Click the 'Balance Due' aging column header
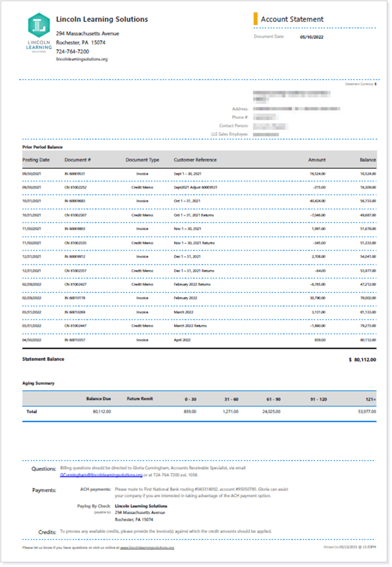This screenshot has height=567, width=392. pos(99,399)
